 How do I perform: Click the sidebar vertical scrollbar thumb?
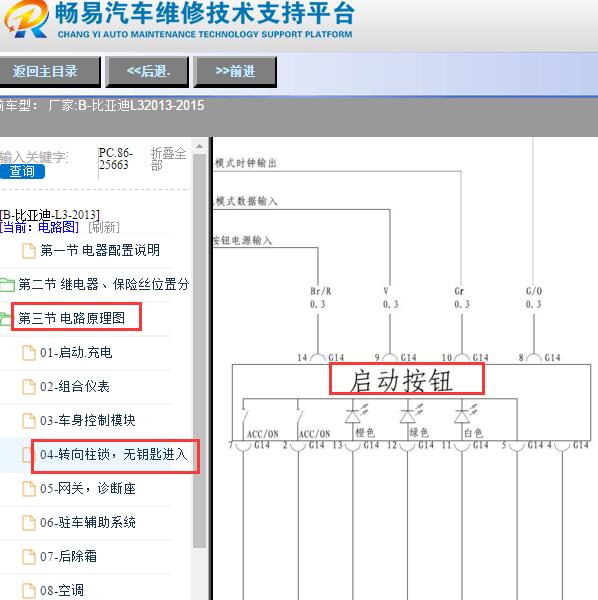point(199,351)
